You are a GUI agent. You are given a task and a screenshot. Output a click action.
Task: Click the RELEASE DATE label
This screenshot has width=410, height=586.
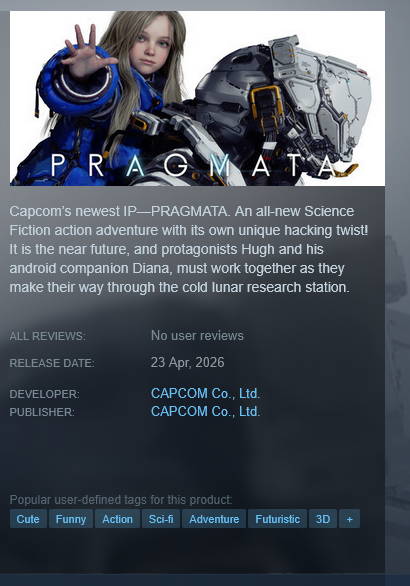(52, 363)
